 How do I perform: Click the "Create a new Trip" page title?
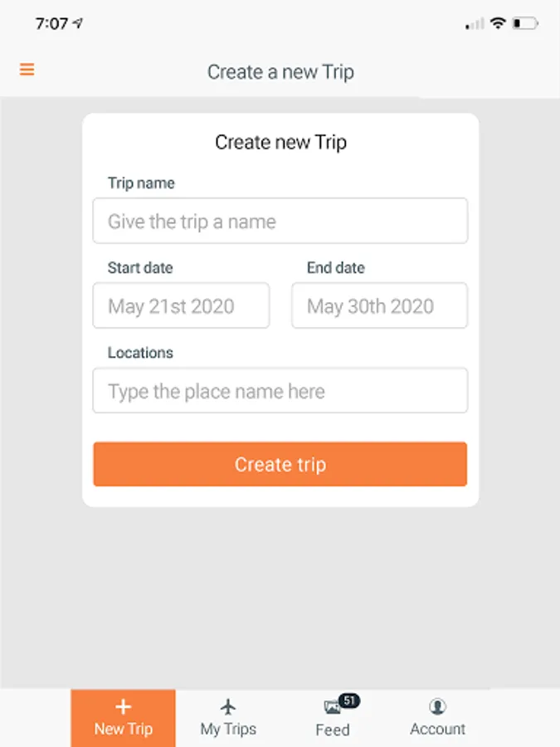[x=280, y=72]
